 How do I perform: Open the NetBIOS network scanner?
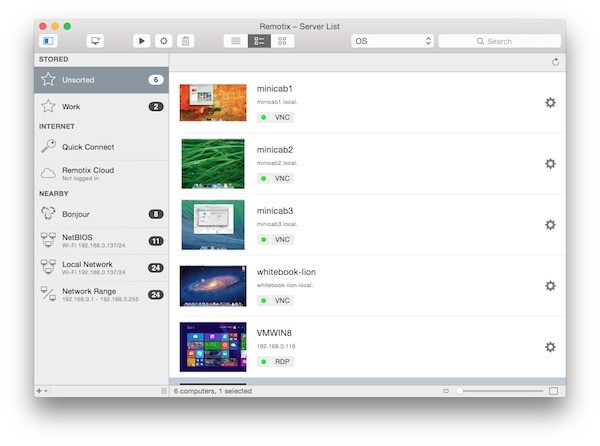[101, 241]
